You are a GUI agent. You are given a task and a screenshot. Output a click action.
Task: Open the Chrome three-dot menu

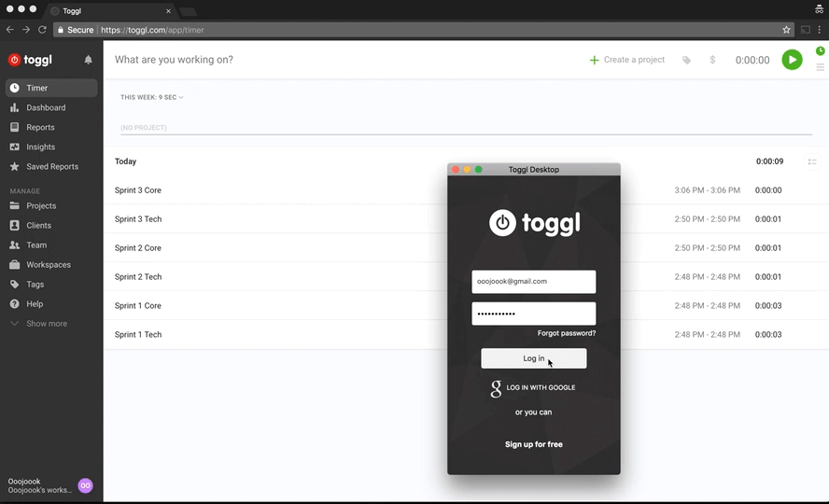pos(820,30)
